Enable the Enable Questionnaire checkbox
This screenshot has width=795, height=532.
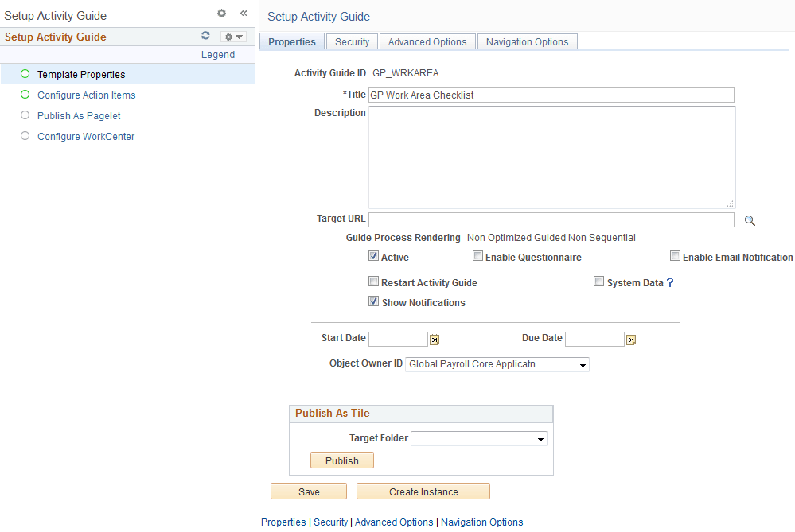pyautogui.click(x=477, y=256)
